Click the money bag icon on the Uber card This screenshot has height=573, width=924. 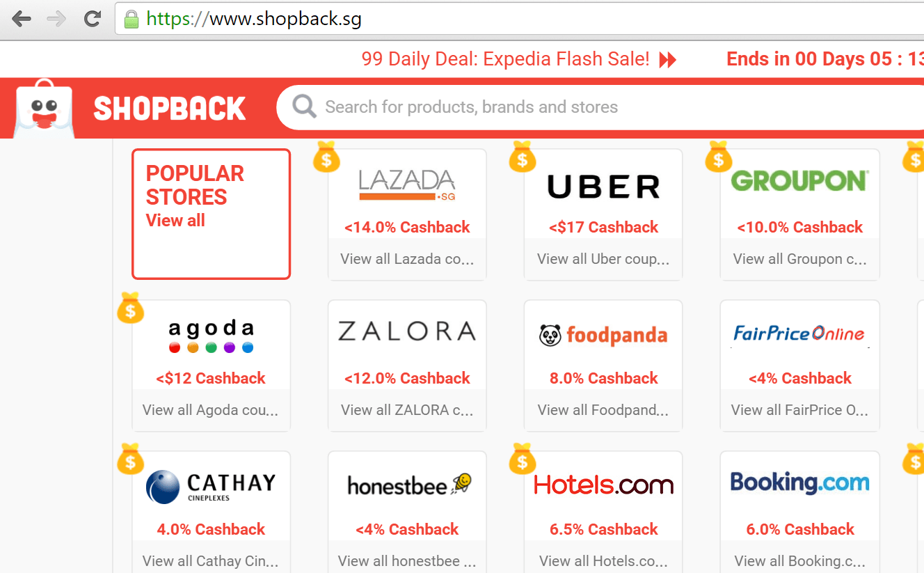(523, 158)
